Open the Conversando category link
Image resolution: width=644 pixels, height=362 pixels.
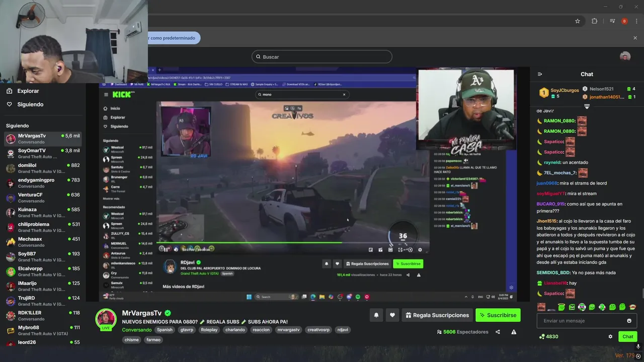[136, 330]
